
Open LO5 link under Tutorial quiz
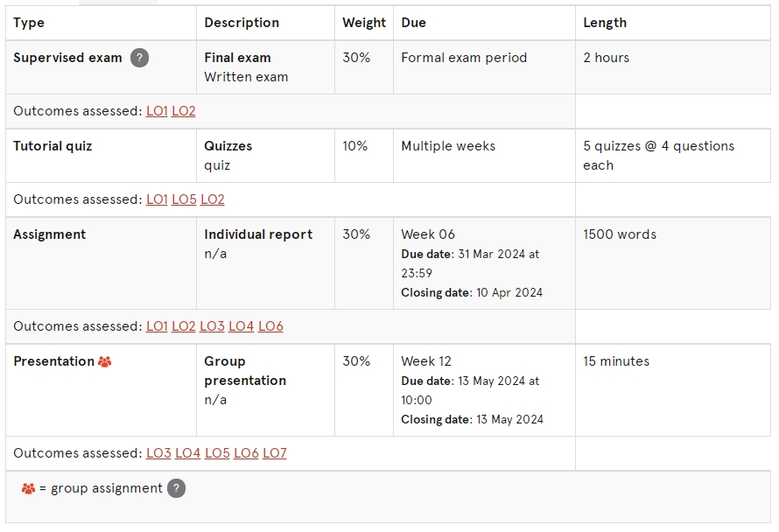[184, 199]
